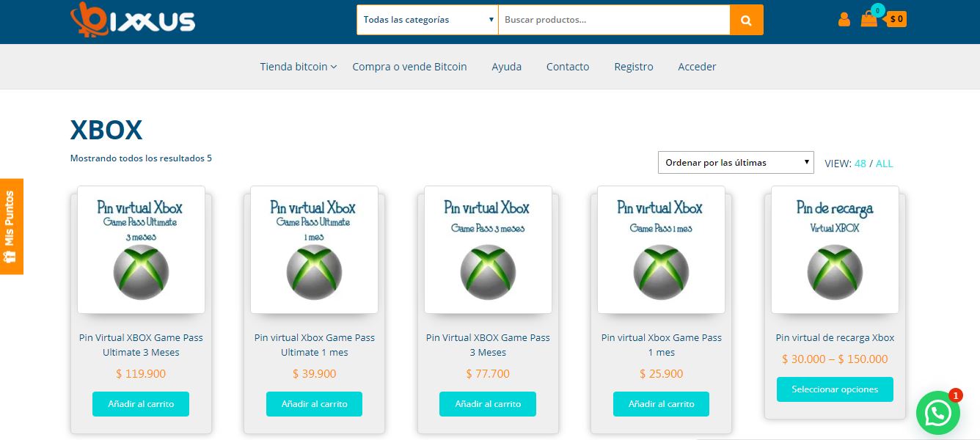
Task: Open Pin virtual Xbox Game Pass 1 mes title
Action: click(662, 345)
